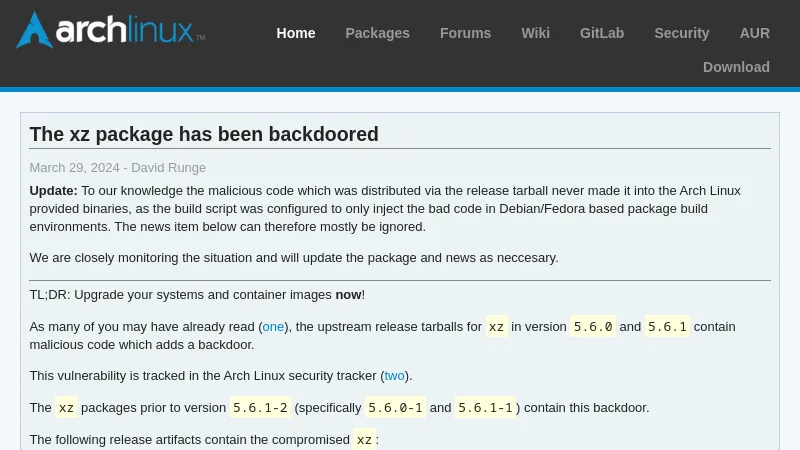Select Security in the top navigation

(682, 33)
